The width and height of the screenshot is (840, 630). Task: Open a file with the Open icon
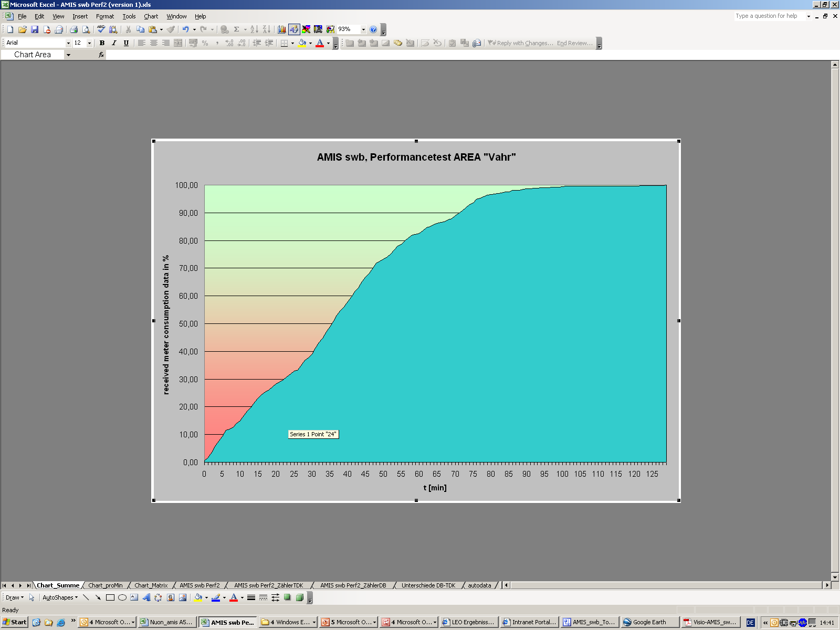[22, 29]
